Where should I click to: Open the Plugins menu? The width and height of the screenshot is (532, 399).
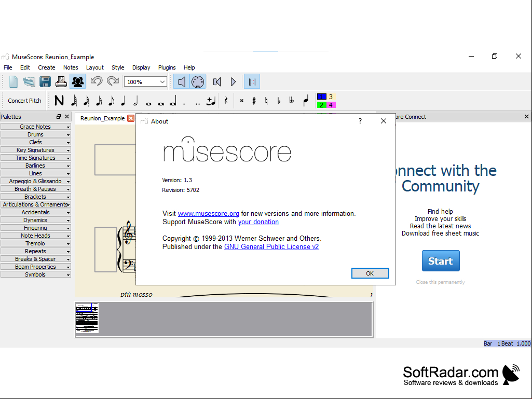[167, 67]
